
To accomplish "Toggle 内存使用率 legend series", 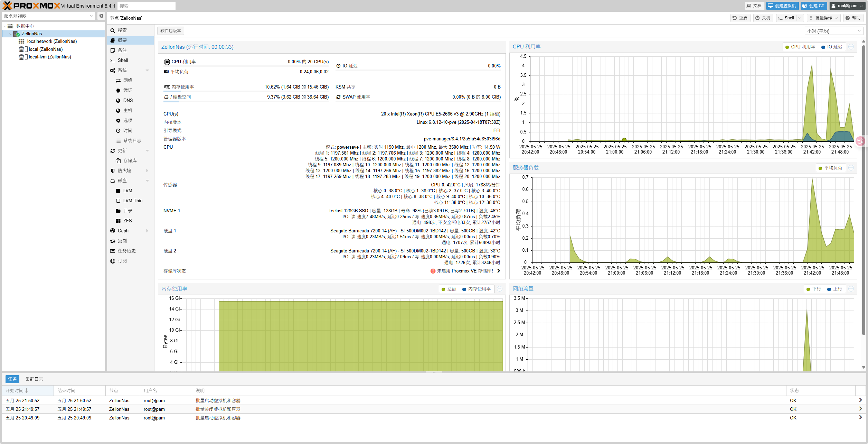I will (477, 289).
